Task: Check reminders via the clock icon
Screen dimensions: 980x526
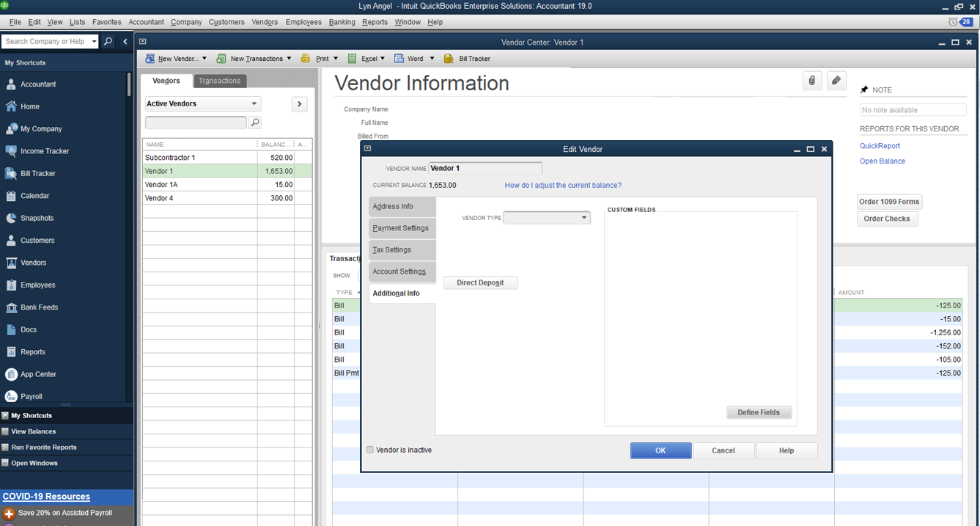Action: (953, 21)
